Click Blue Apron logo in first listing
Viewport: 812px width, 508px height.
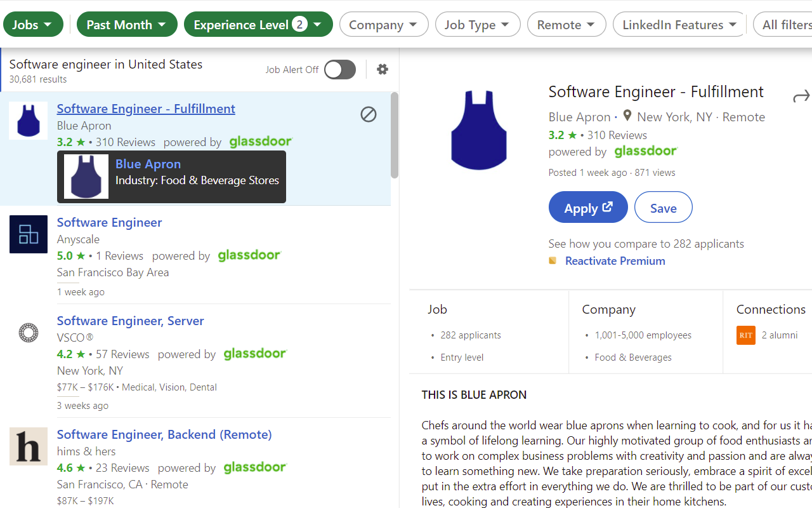[x=29, y=121]
